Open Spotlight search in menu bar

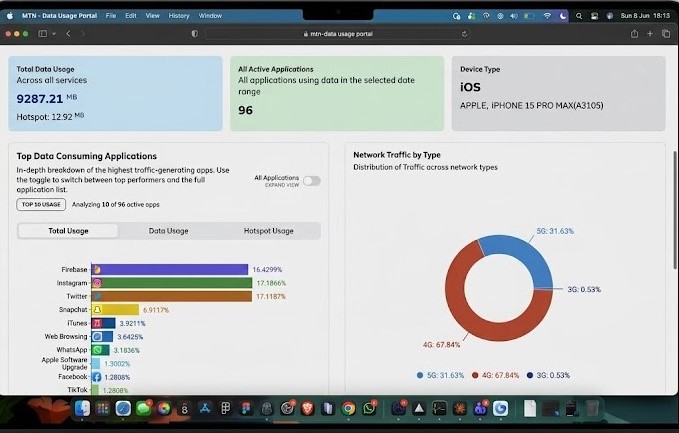(579, 16)
